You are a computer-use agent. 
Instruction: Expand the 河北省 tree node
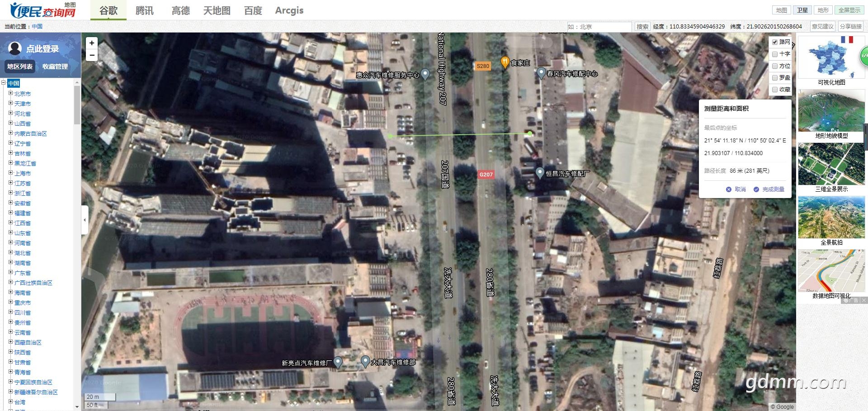coord(11,113)
